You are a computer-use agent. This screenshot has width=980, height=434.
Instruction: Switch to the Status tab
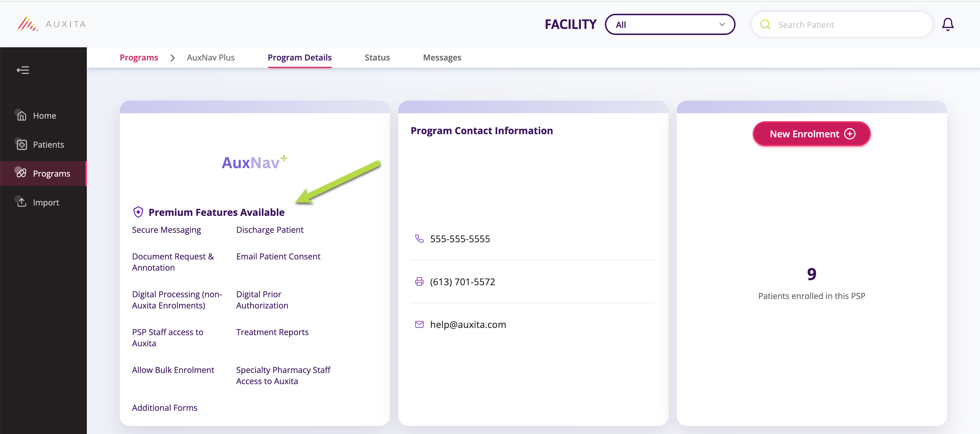(x=377, y=58)
